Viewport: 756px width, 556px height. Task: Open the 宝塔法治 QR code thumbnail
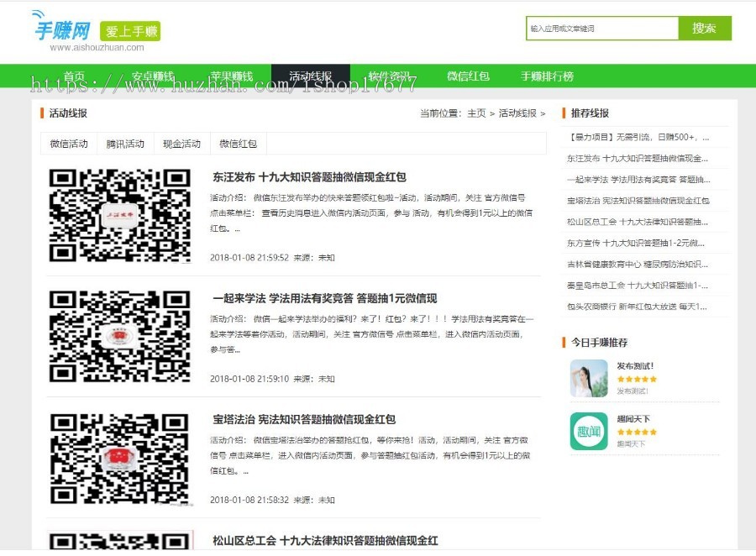119,458
